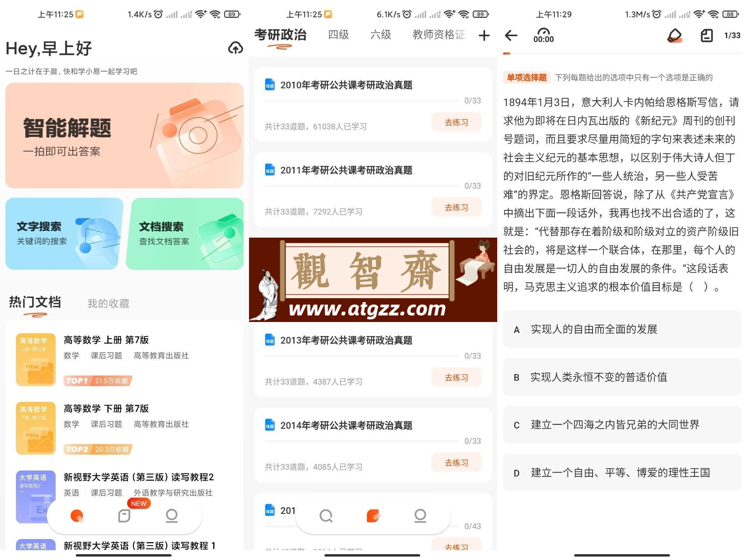
Task: Tap document icon beside 2014年 exam title
Action: (270, 425)
